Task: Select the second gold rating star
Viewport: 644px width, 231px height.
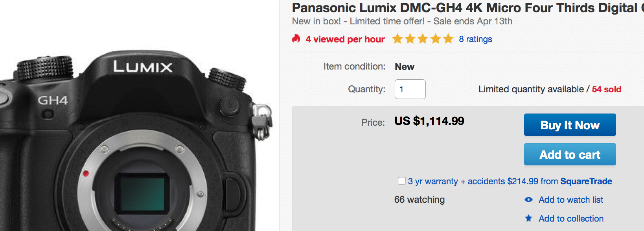Action: point(410,39)
